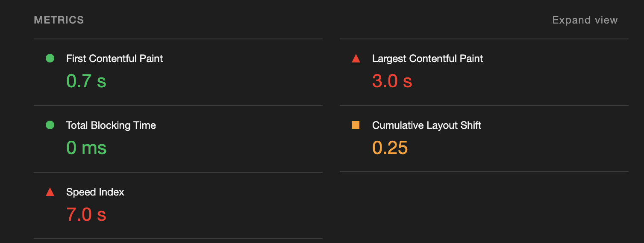Click the 7.0 s Speed Index value
The width and height of the screenshot is (644, 243).
pos(86,214)
